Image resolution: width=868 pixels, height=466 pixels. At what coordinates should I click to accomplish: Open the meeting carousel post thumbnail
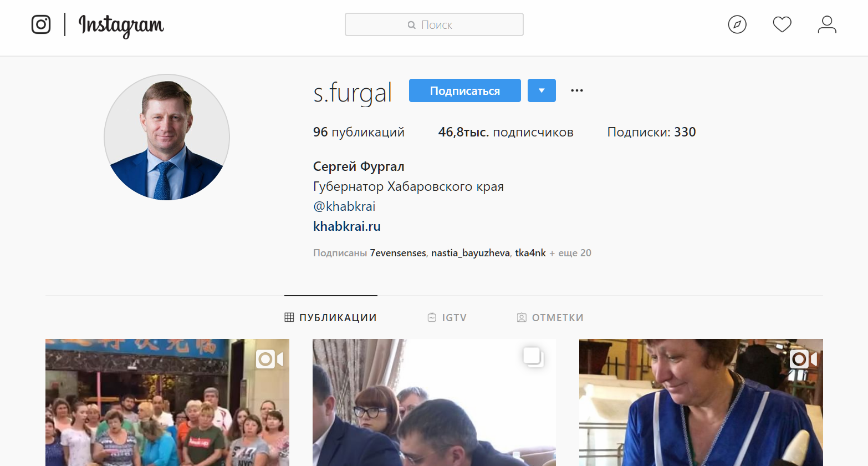[x=434, y=402]
